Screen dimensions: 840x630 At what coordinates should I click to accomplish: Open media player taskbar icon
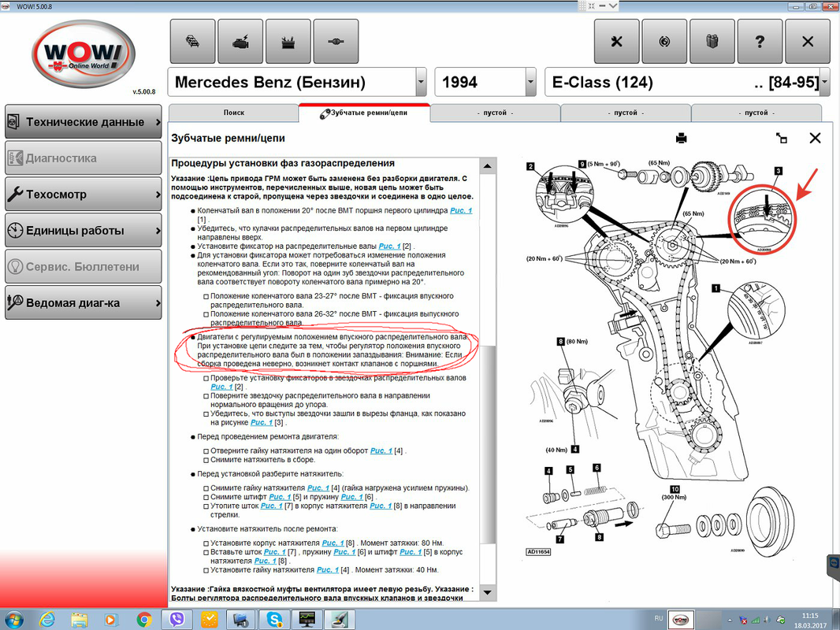pyautogui.click(x=111, y=620)
